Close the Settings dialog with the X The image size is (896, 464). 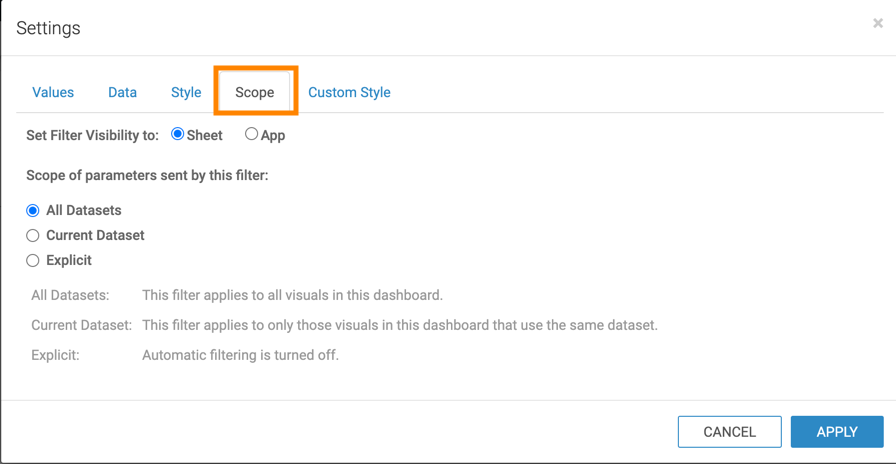click(878, 24)
